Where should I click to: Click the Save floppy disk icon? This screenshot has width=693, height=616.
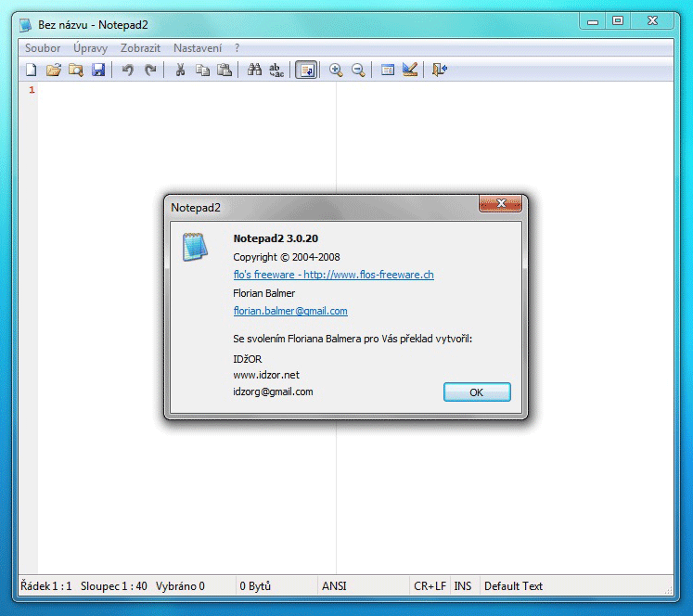click(98, 70)
